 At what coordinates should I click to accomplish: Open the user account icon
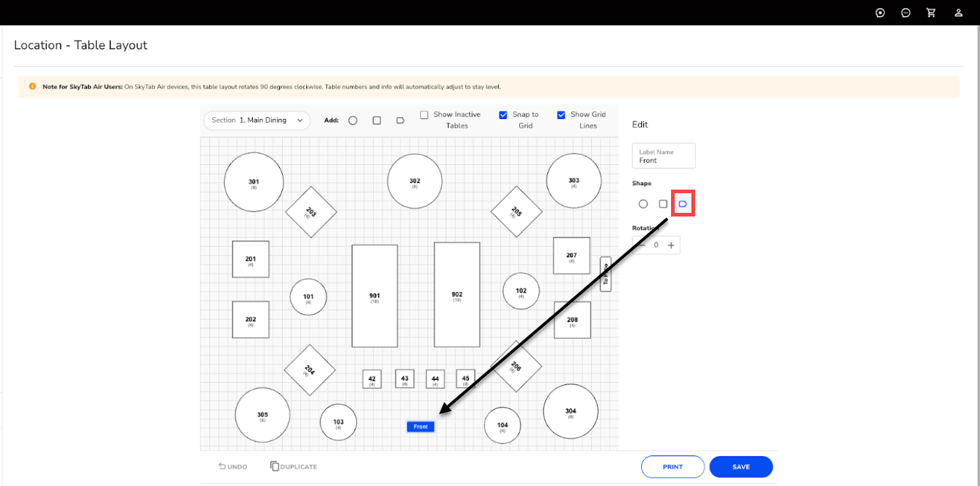(959, 13)
